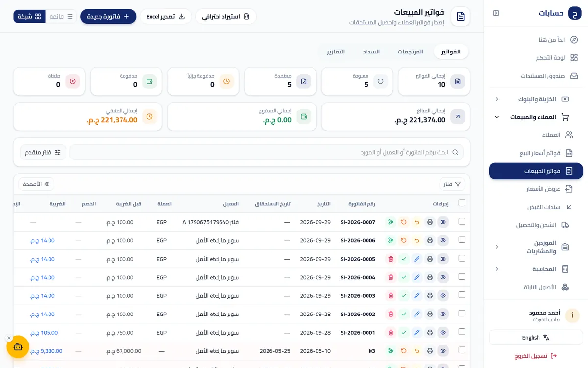
Task: Click تصدير Excel export button
Action: (x=166, y=16)
